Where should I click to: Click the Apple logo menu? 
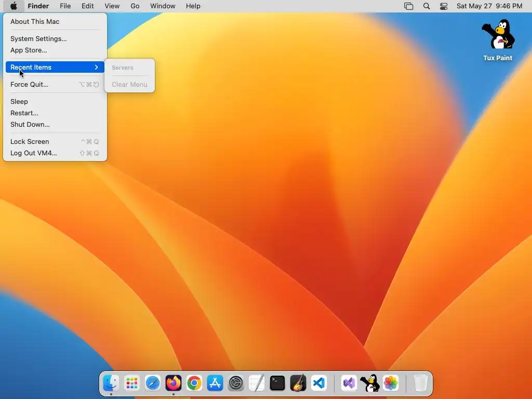tap(14, 6)
